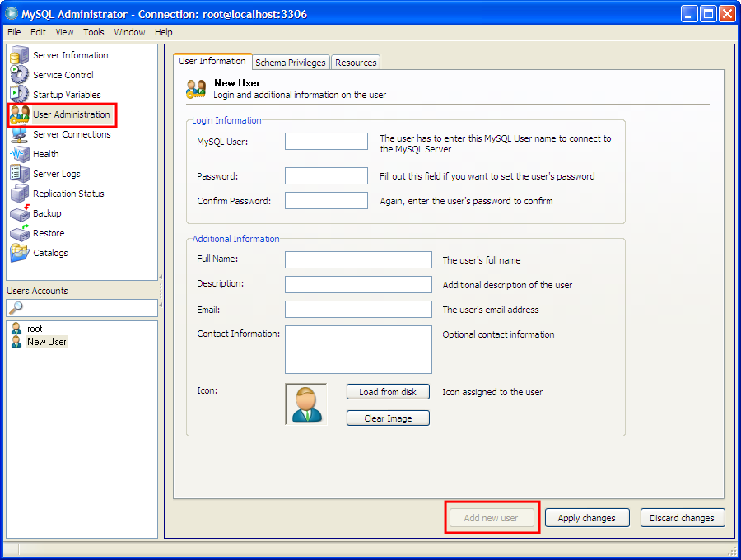The image size is (741, 560).
Task: Click the Confirm Password input field
Action: coord(326,200)
